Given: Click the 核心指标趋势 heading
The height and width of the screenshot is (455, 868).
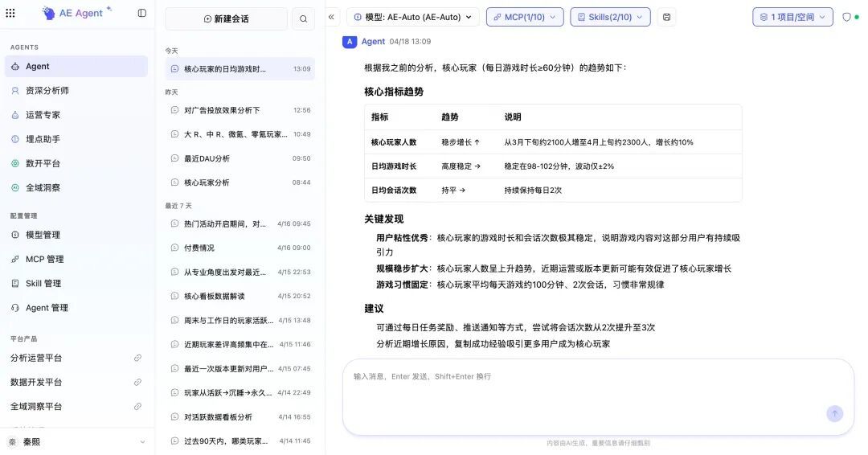Looking at the screenshot, I should 394,92.
